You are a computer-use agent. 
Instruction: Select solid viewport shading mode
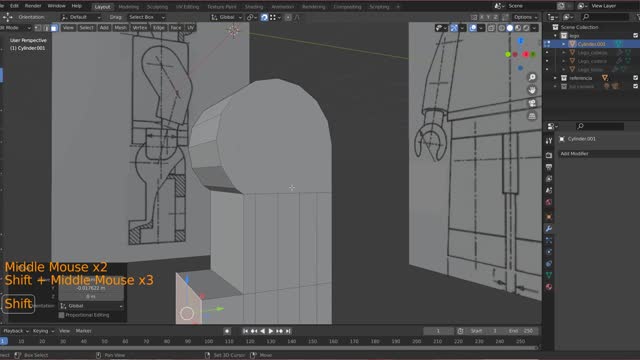point(510,28)
